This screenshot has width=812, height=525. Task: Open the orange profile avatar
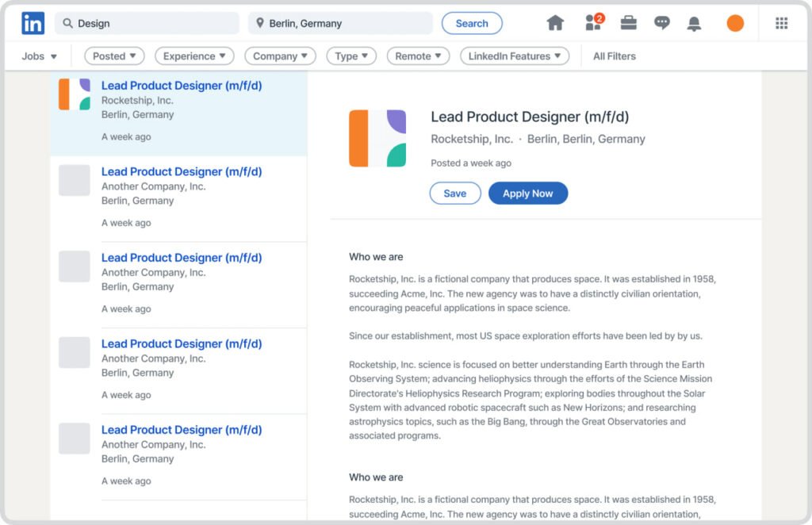tap(735, 23)
